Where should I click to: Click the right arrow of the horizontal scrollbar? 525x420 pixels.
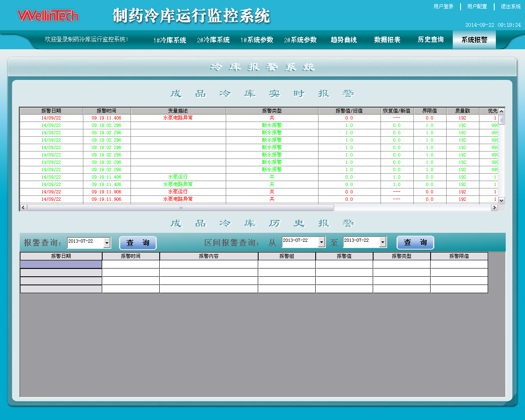pos(494,207)
